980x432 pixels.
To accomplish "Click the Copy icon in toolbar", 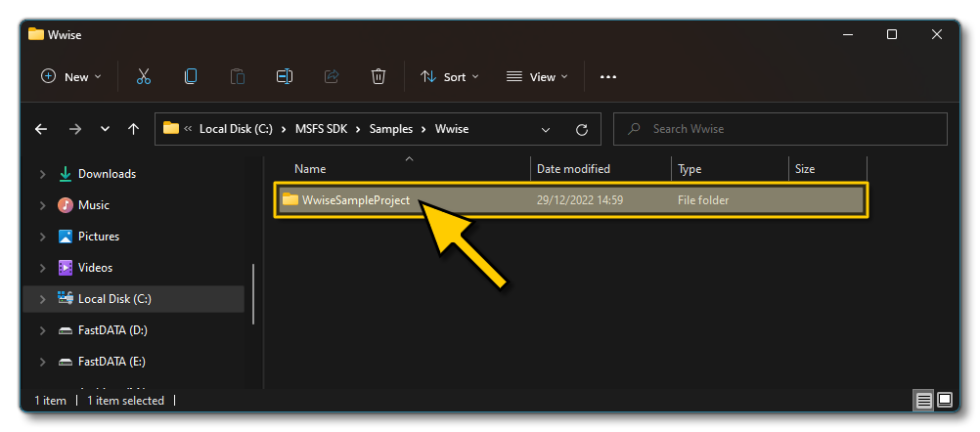I will click(191, 76).
